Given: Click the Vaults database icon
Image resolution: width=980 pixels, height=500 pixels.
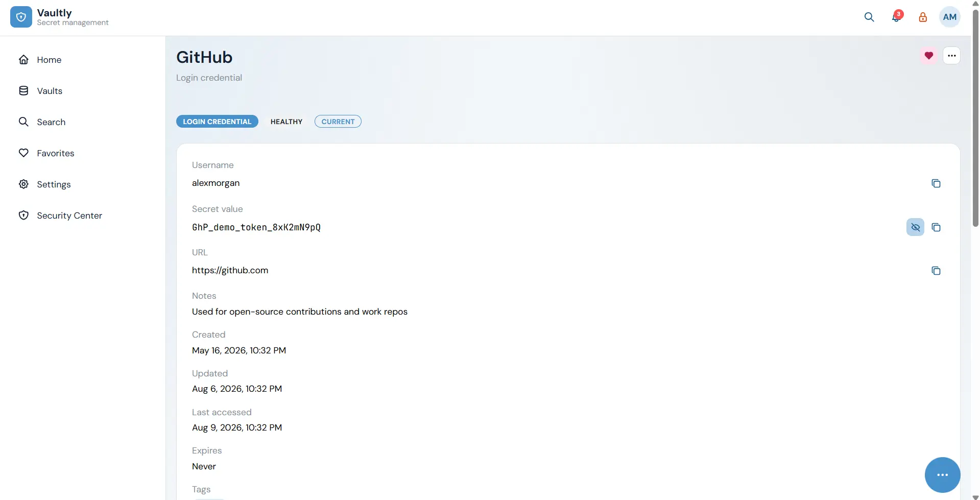Looking at the screenshot, I should tap(23, 91).
